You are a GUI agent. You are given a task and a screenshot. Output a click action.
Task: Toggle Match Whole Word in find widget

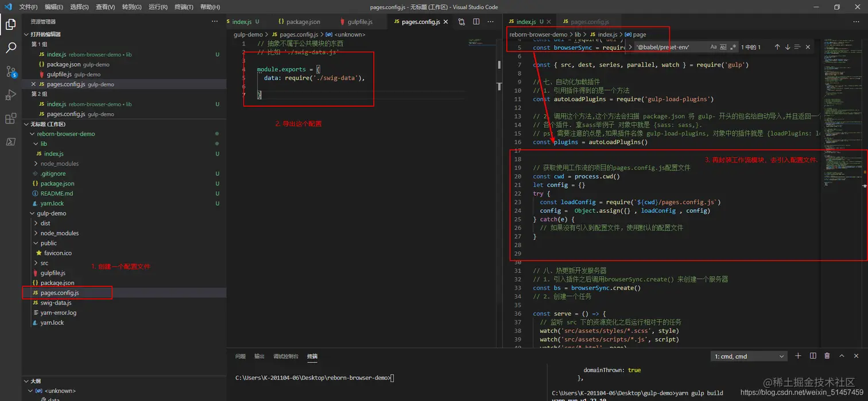pos(723,47)
